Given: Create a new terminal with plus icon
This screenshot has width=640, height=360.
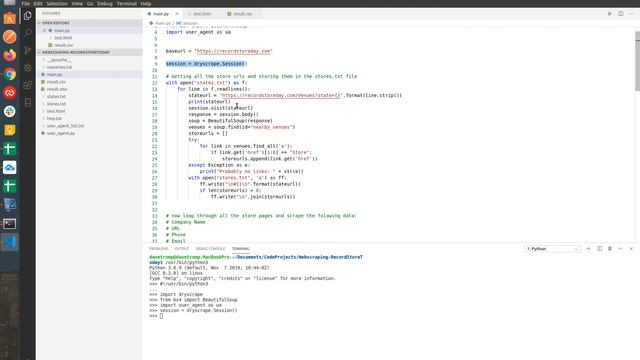Looking at the screenshot, I should coord(589,249).
